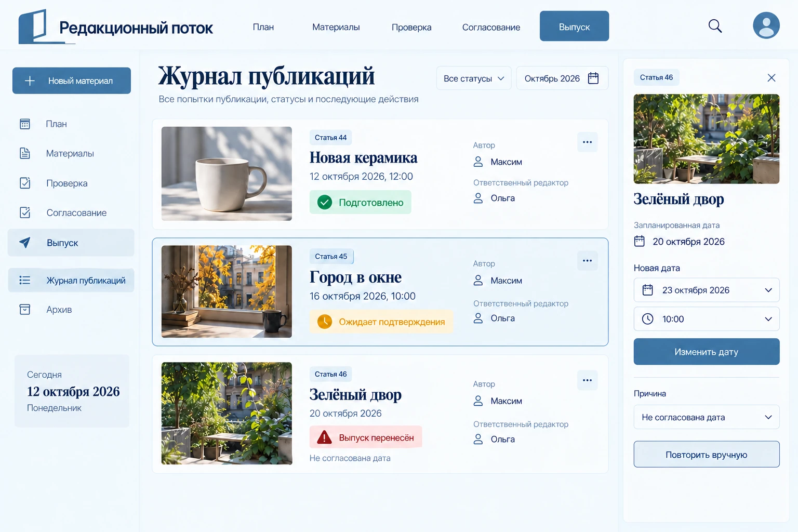This screenshot has width=798, height=532.
Task: Click the sidebar Материалы document icon
Action: point(25,153)
